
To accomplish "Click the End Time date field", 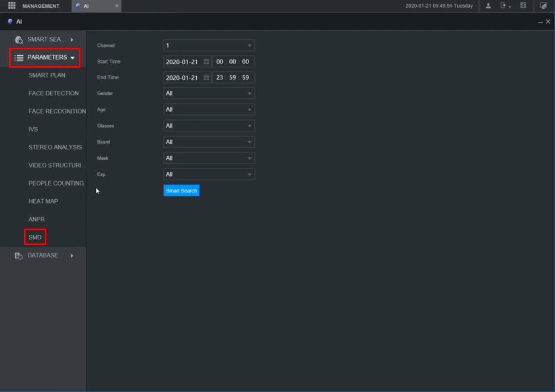I will click(x=187, y=77).
